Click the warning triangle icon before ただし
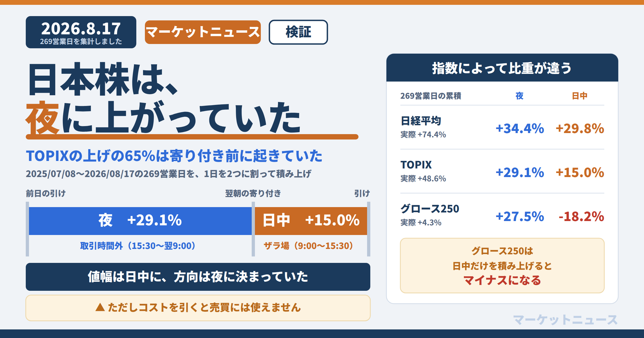 (100, 307)
